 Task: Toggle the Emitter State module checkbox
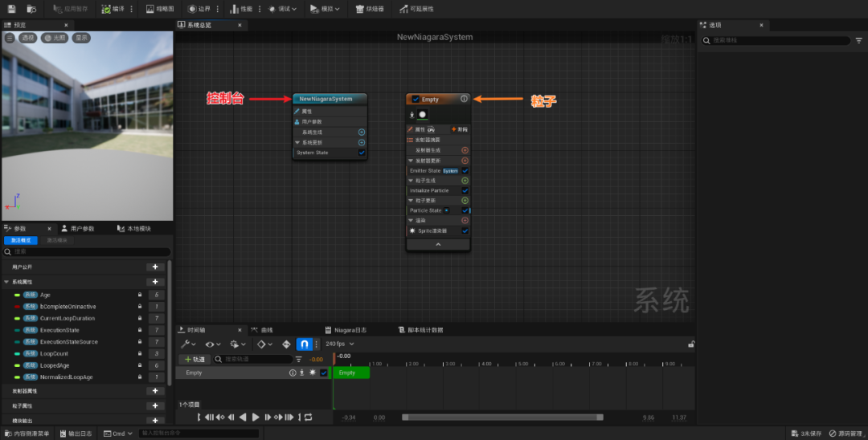click(x=465, y=170)
